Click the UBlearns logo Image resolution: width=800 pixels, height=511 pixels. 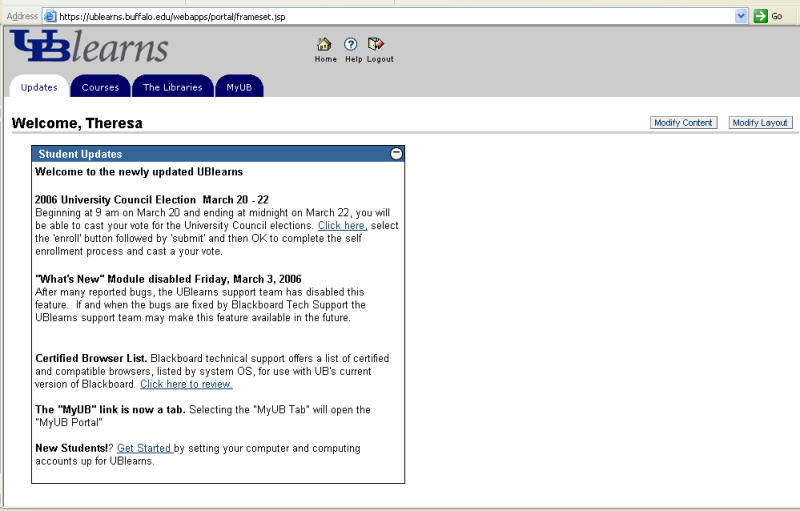tap(89, 47)
